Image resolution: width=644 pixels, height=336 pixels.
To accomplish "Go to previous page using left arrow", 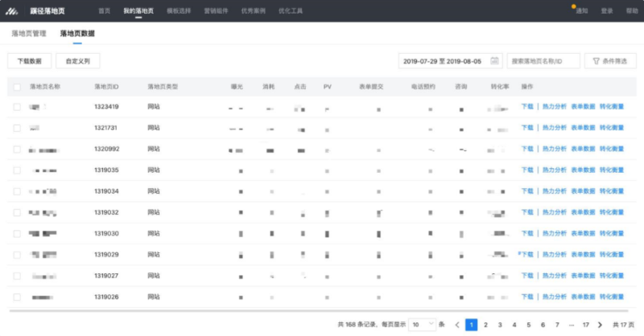I will (x=457, y=325).
